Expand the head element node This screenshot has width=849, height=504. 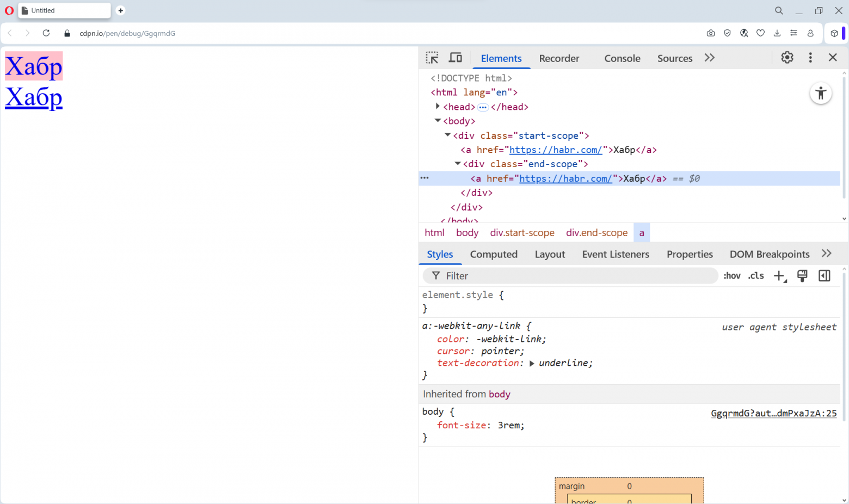pyautogui.click(x=438, y=106)
